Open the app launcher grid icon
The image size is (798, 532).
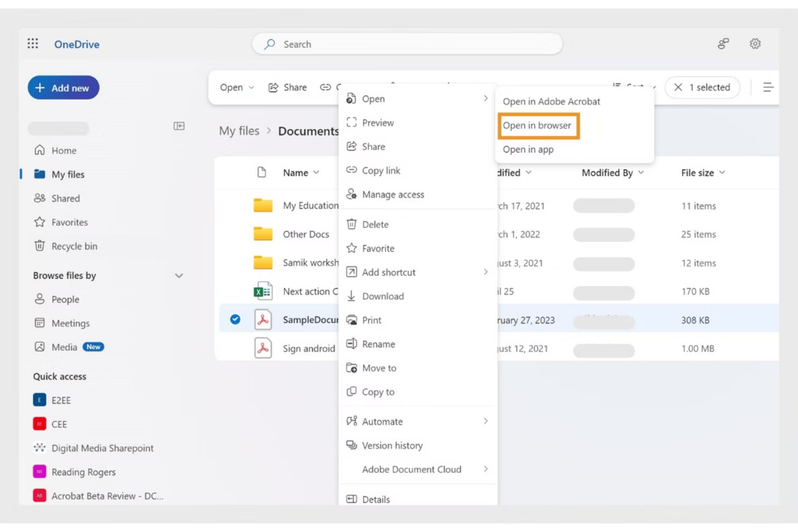[33, 44]
